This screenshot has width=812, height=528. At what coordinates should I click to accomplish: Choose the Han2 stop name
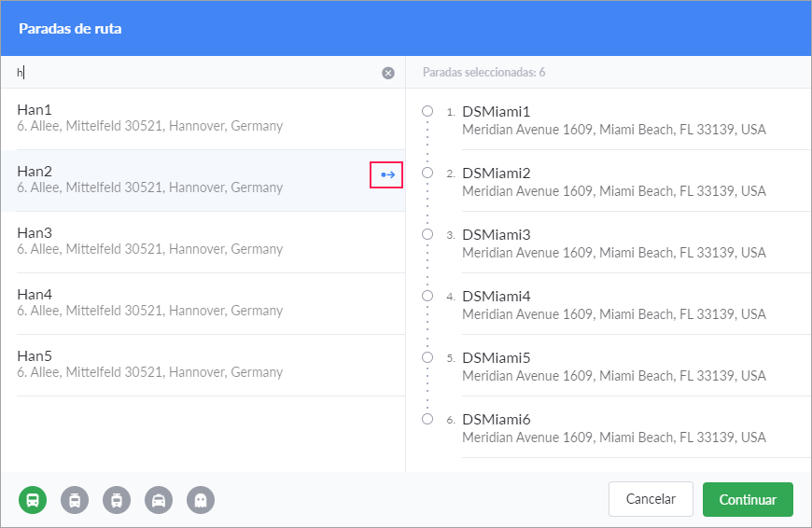[35, 172]
